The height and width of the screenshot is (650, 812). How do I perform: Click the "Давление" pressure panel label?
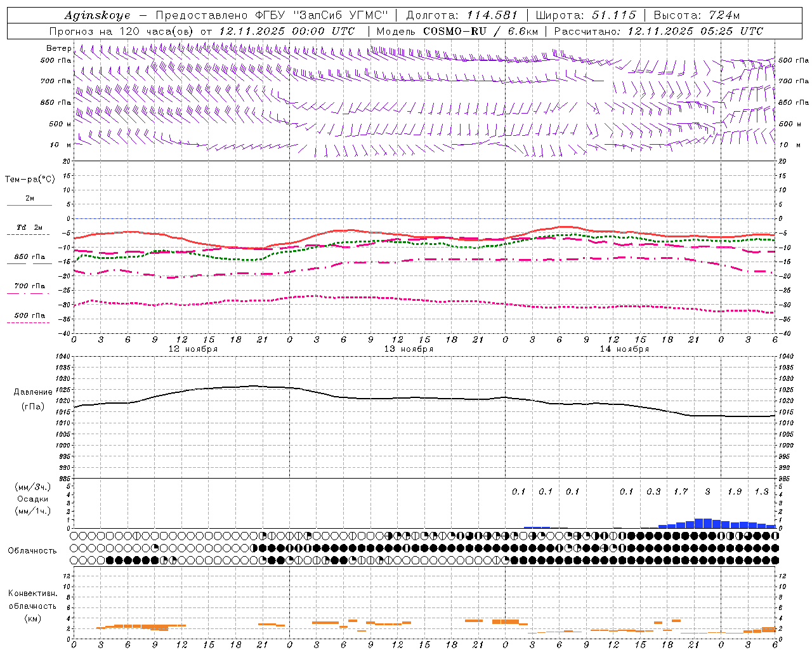[x=33, y=392]
